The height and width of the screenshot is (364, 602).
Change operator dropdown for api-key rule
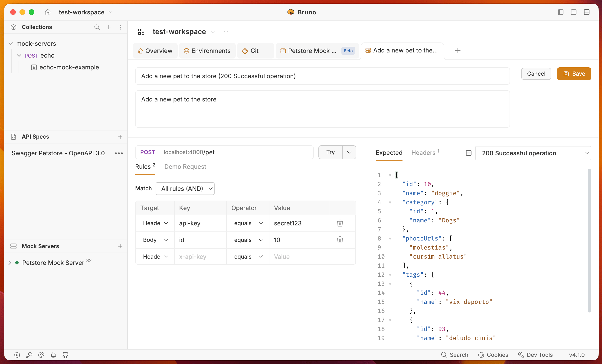[x=248, y=223]
